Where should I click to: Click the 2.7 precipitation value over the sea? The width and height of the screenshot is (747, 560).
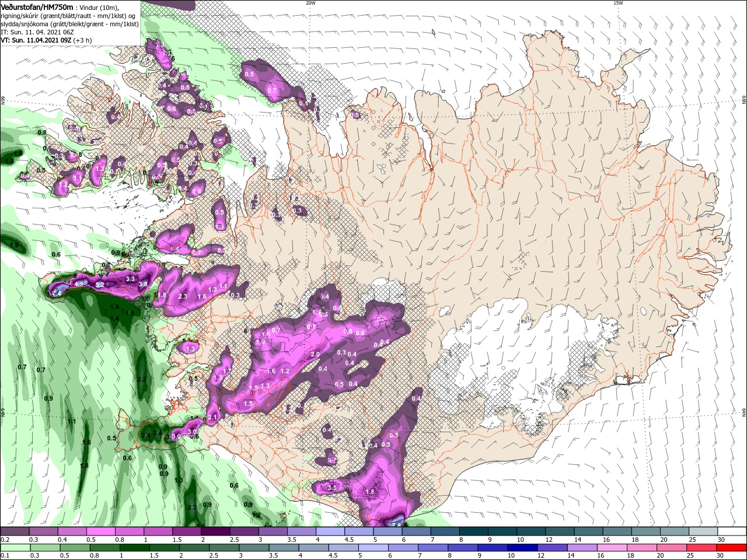tap(192, 508)
